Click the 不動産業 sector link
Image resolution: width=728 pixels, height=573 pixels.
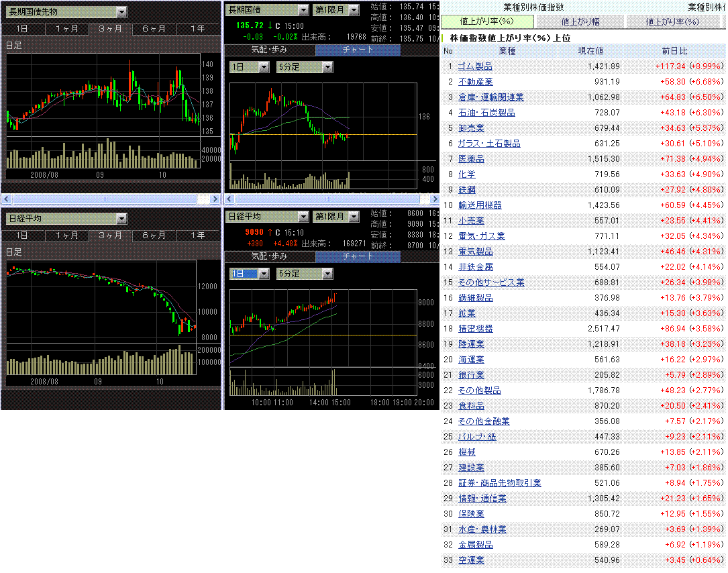[475, 82]
